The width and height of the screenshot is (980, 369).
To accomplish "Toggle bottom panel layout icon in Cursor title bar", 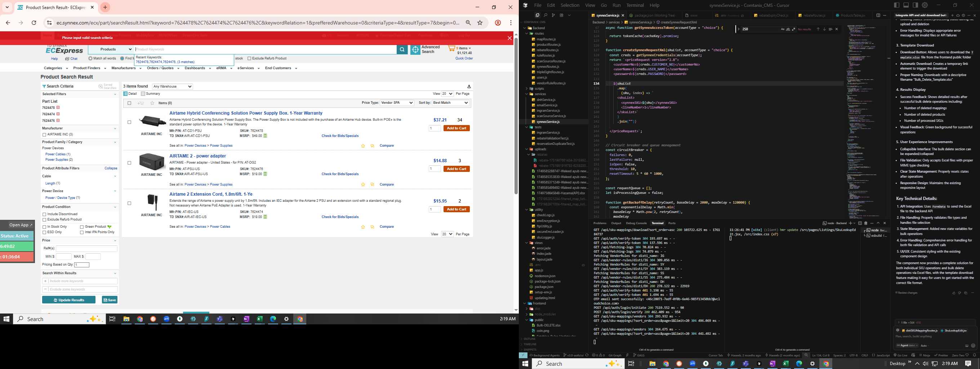I will pyautogui.click(x=906, y=5).
